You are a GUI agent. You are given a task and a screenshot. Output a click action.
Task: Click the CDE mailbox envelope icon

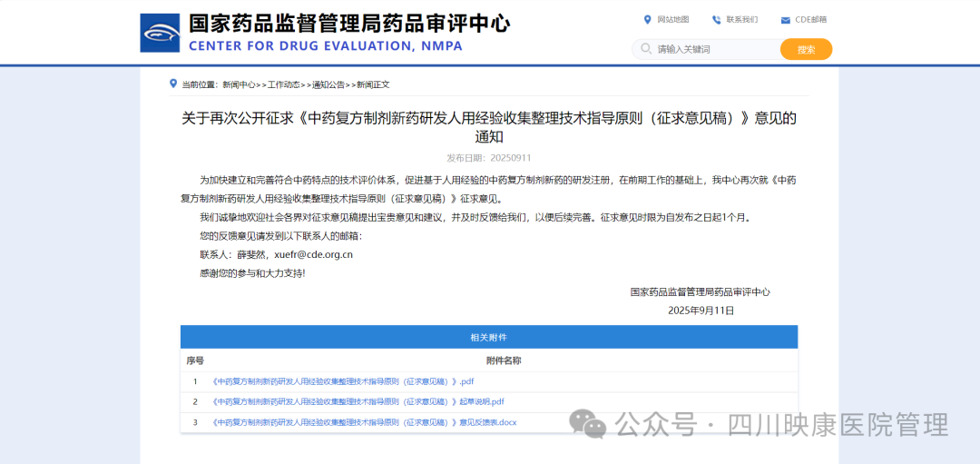(786, 20)
